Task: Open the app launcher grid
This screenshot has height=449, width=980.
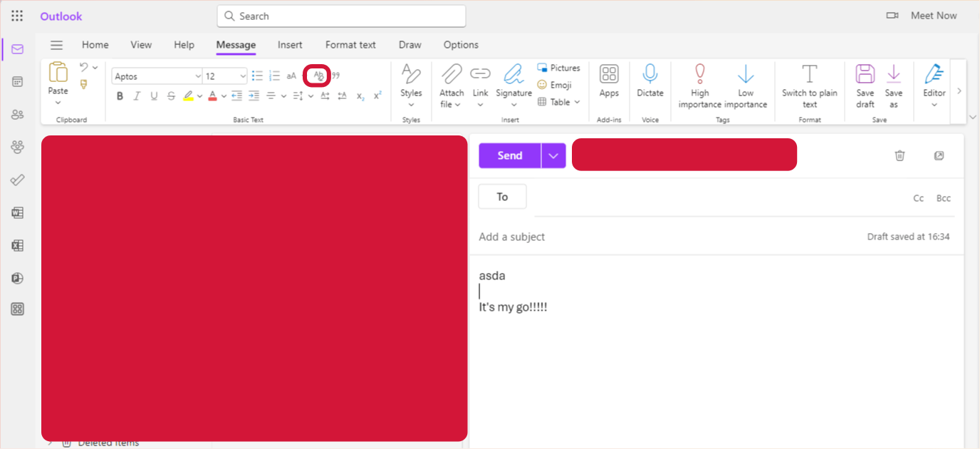Action: pyautogui.click(x=17, y=16)
